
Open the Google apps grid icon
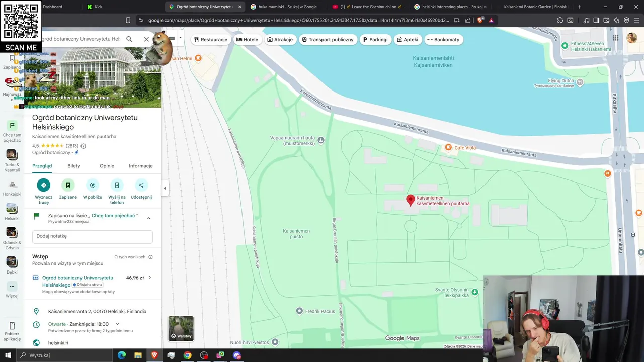(x=616, y=38)
